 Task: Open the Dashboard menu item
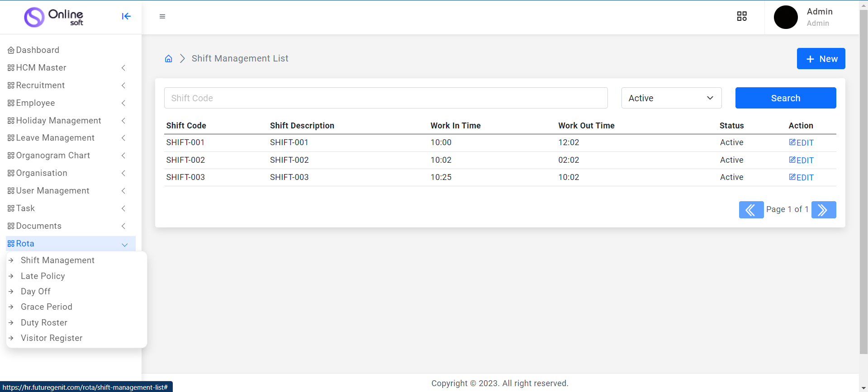(x=38, y=50)
